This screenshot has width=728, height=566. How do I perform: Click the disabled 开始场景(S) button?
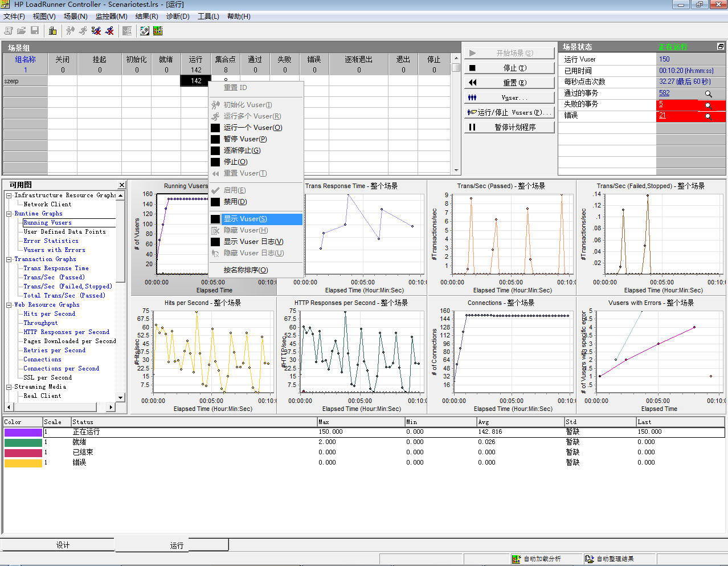(x=509, y=53)
